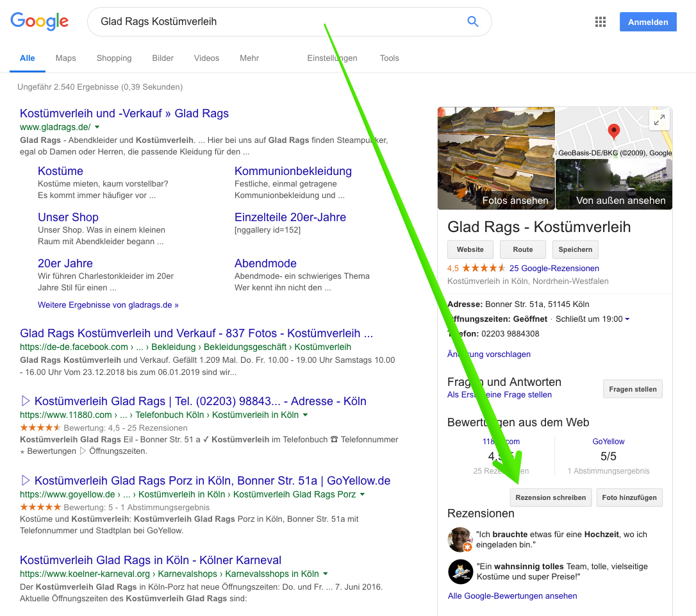
Task: Open the Unser Shop sitelink
Action: (68, 217)
